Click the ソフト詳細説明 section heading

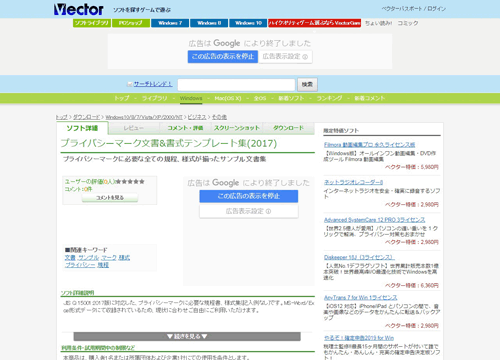[77, 293]
